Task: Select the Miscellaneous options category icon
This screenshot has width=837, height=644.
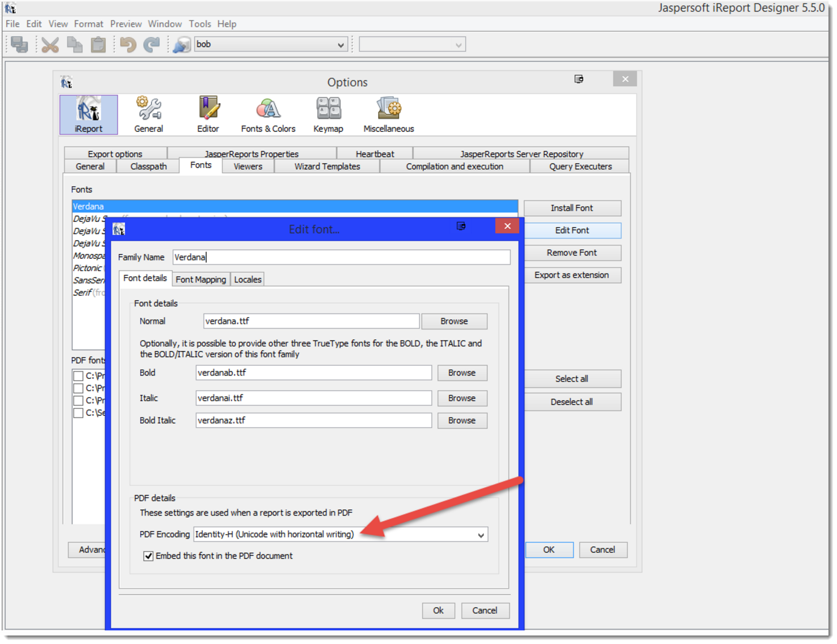Action: tap(389, 114)
